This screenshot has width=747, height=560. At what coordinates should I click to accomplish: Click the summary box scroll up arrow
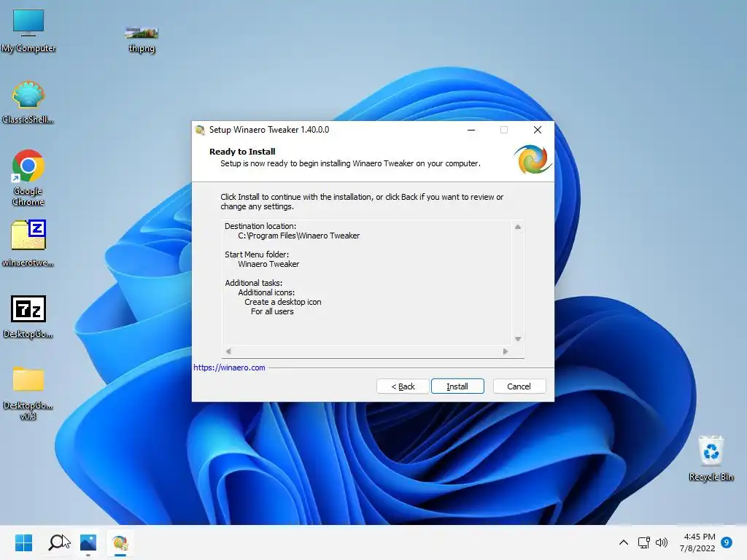[x=518, y=227]
